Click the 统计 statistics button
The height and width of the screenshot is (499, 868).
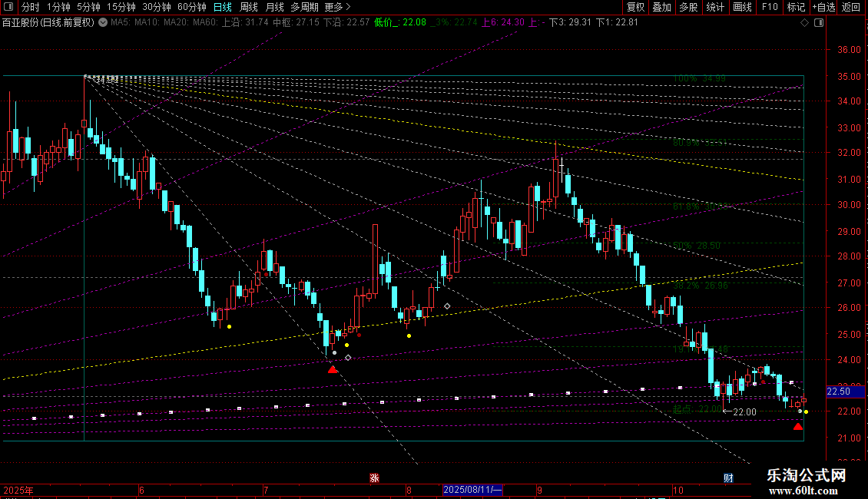714,7
